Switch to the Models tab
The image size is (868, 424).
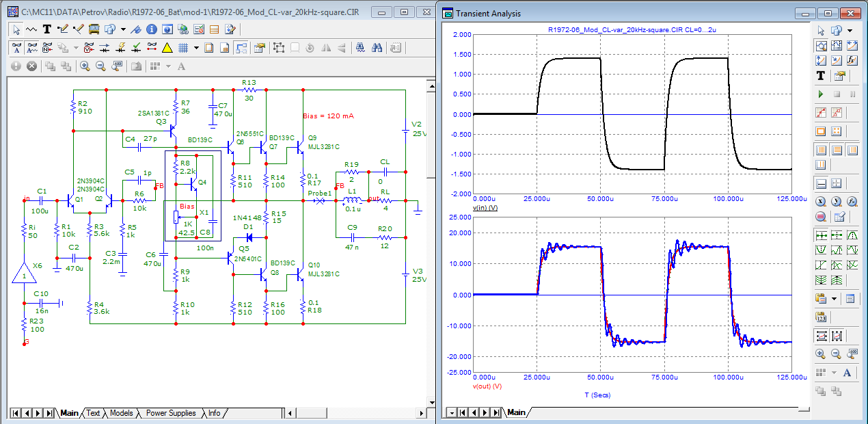(x=121, y=413)
